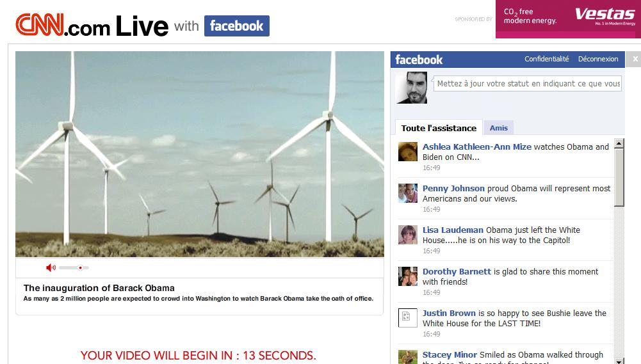Focus the status update input field

(x=528, y=83)
